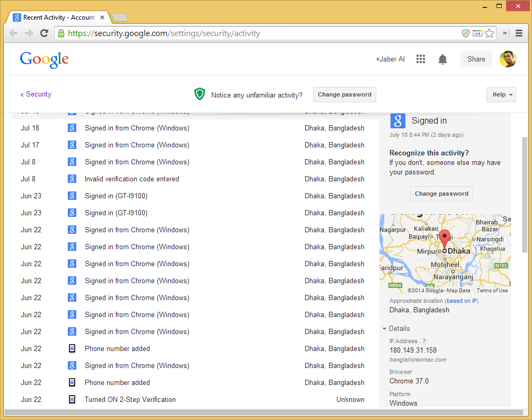Open a new tab

click(x=120, y=17)
